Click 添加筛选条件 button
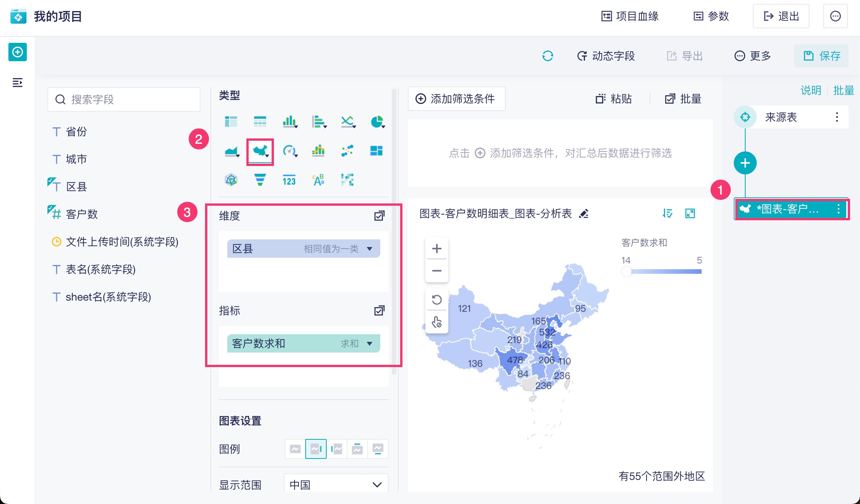Viewport: 860px width, 504px height. tap(456, 99)
